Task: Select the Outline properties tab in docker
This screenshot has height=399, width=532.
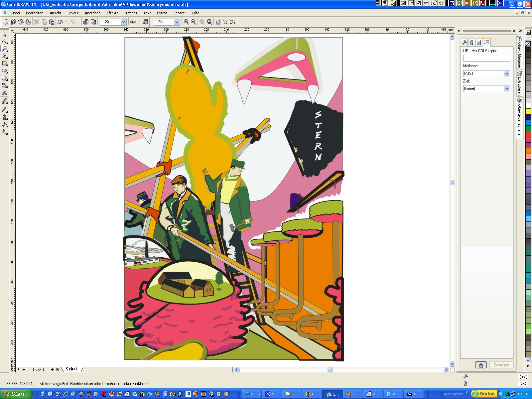Action: pyautogui.click(x=471, y=42)
